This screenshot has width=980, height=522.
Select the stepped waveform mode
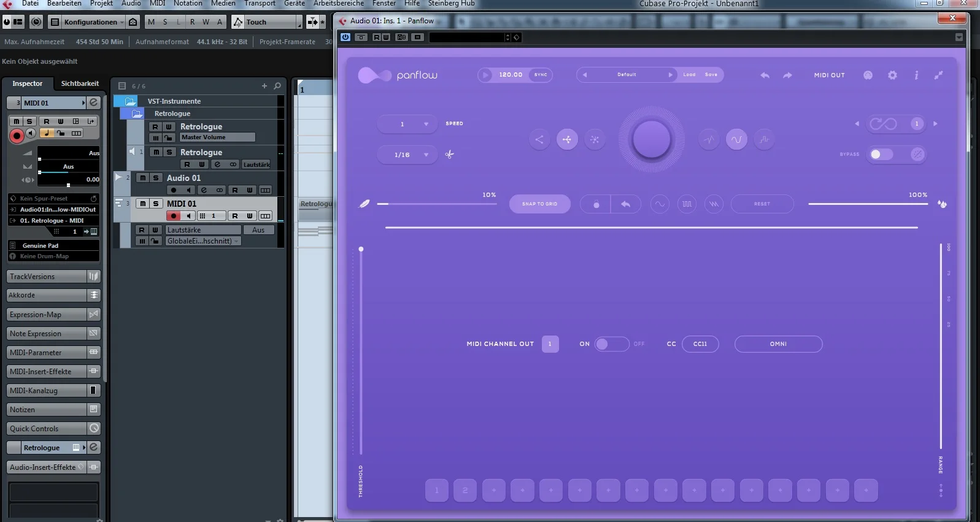point(764,139)
